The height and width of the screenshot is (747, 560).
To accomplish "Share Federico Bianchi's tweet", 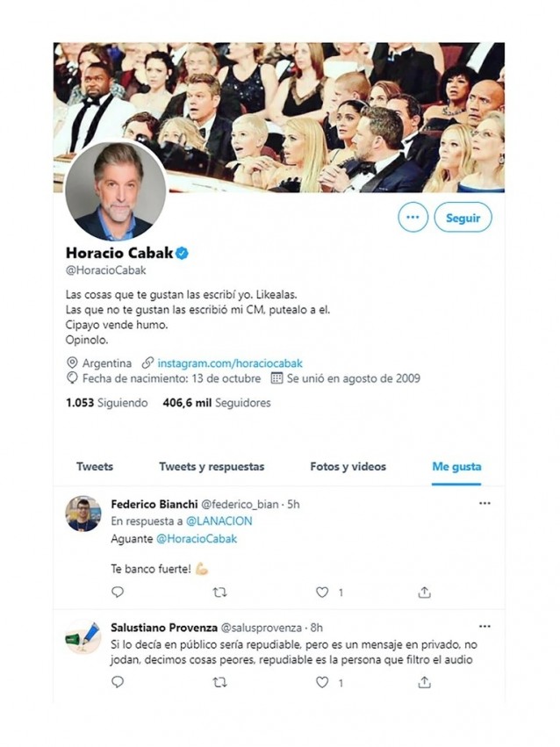I will tap(425, 593).
